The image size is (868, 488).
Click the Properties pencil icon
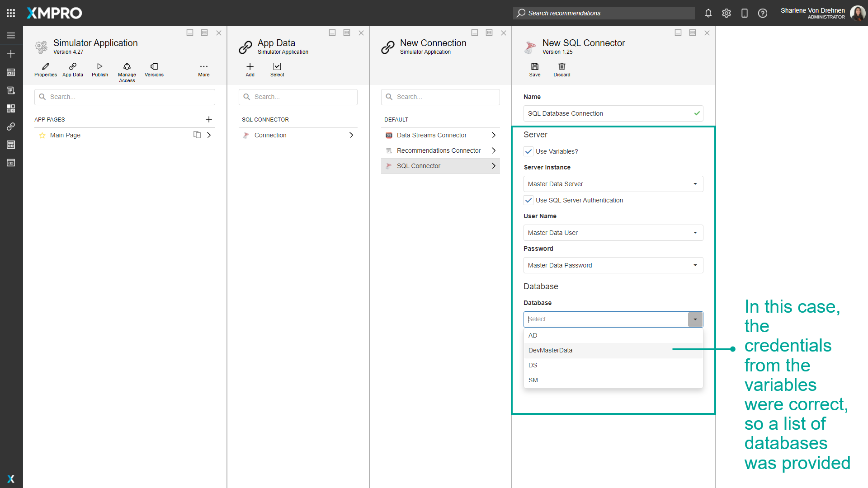tap(45, 67)
